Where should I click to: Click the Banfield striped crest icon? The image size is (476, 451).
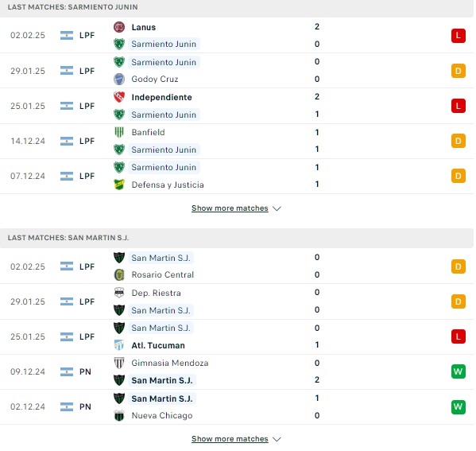coord(119,132)
